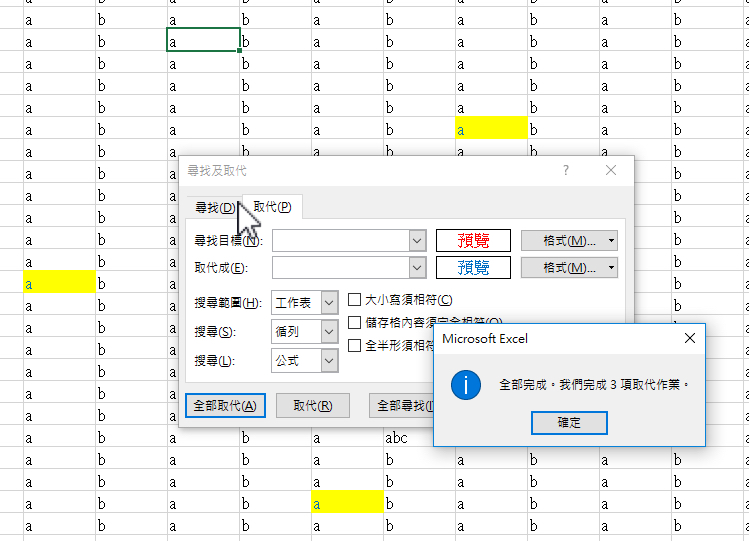The image size is (749, 541).
Task: Click the help question mark in 尋找及取代
Action: pos(566,170)
